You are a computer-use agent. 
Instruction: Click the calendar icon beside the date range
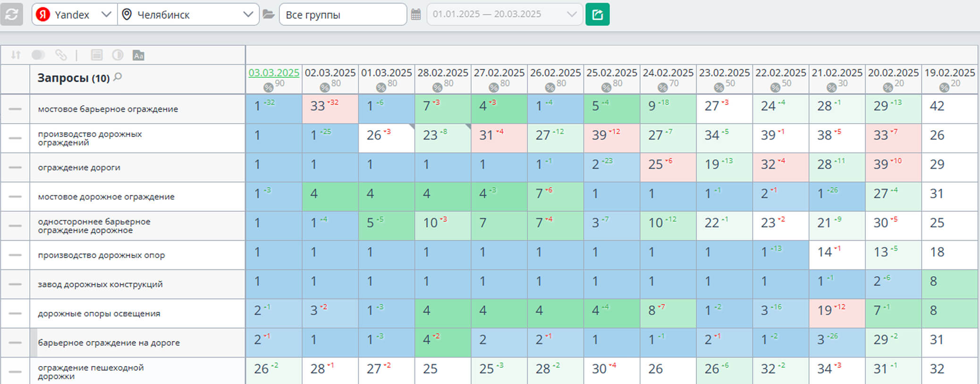click(x=416, y=15)
